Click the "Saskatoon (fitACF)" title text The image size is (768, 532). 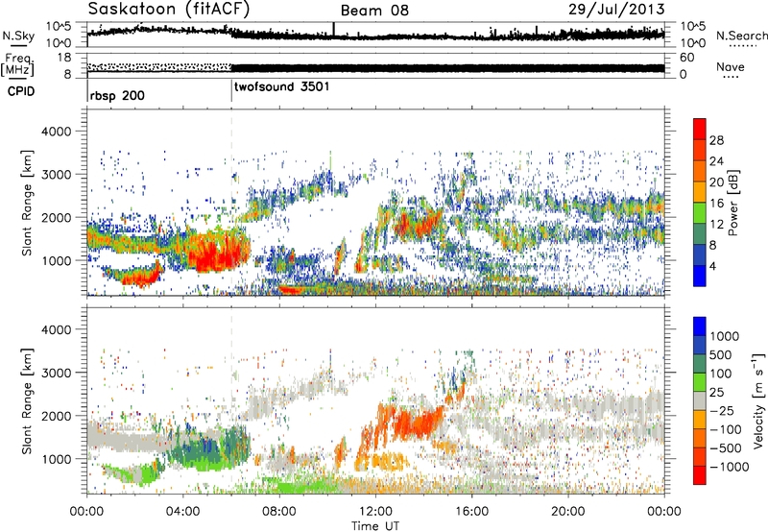169,9
